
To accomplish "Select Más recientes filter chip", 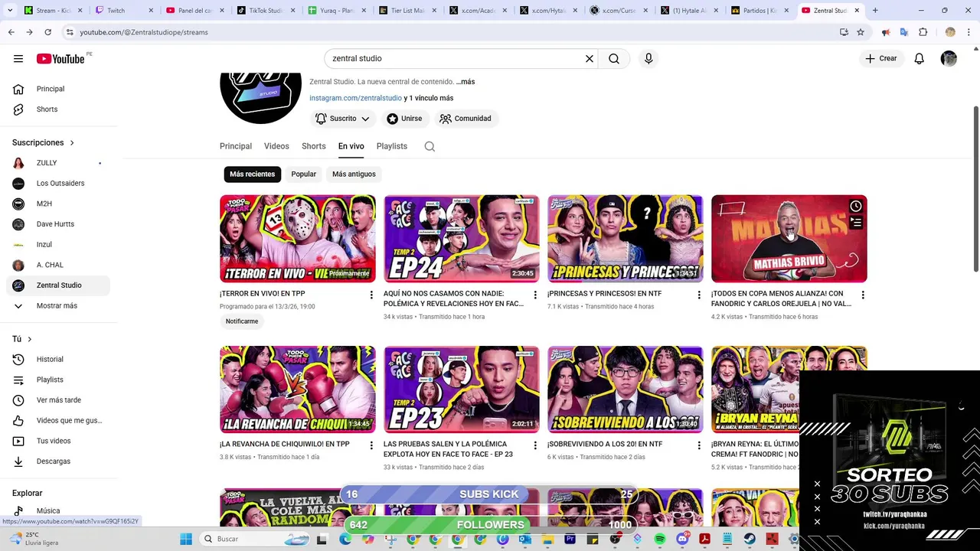I will pyautogui.click(x=252, y=174).
